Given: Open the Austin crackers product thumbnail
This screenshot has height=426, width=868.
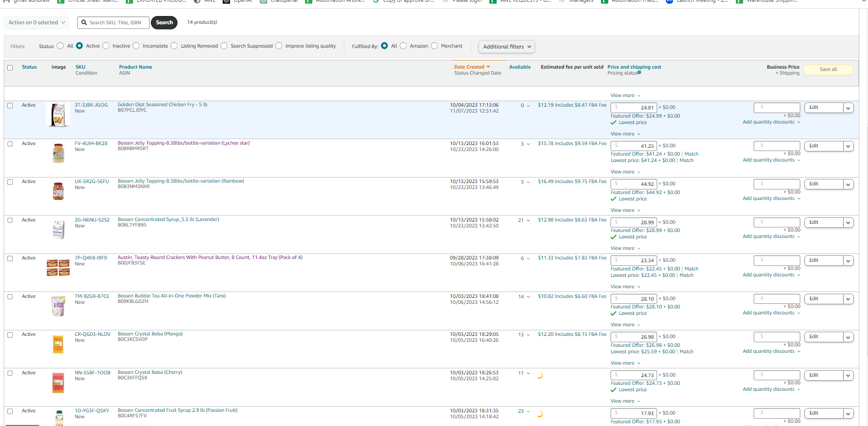Looking at the screenshot, I should point(58,268).
